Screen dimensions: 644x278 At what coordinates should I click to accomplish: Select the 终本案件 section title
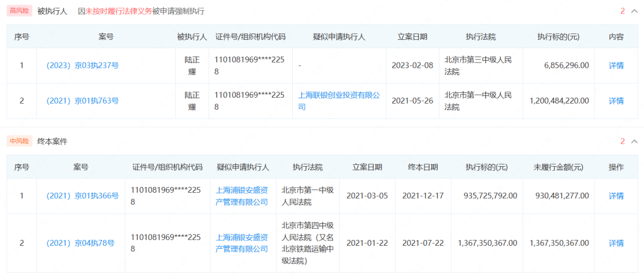pos(52,142)
